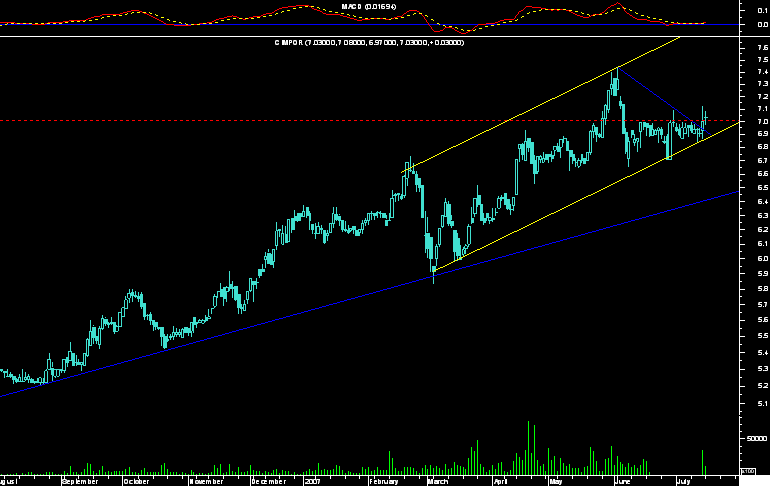This screenshot has width=770, height=486.
Task: Click the x100 volume multiplier label
Action: (748, 471)
